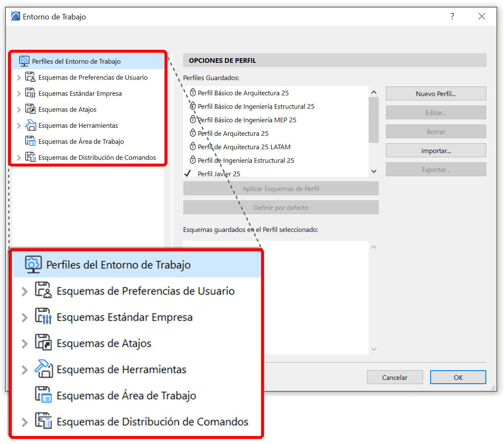Click the Esquemas Estándar Empresa icon in upper tree

pyautogui.click(x=30, y=93)
